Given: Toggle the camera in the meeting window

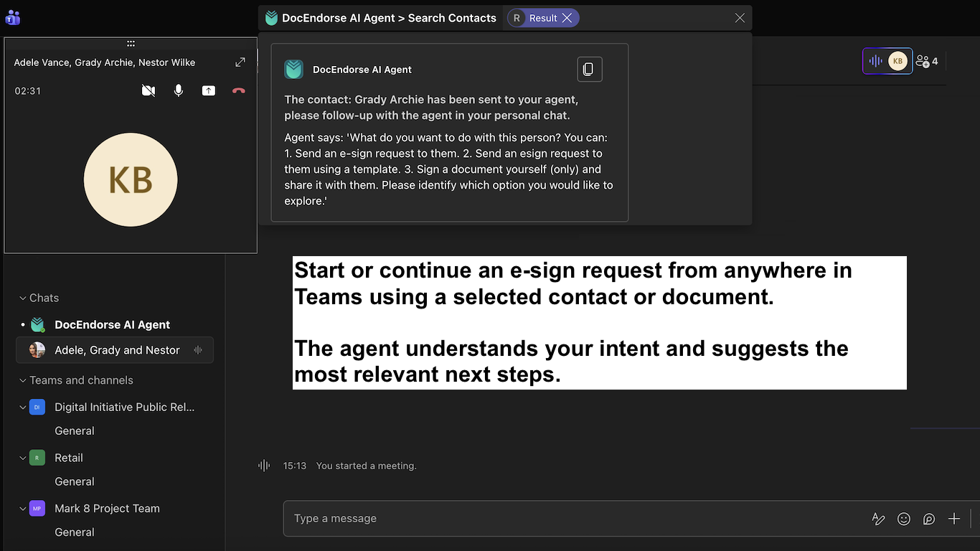Looking at the screenshot, I should point(149,90).
